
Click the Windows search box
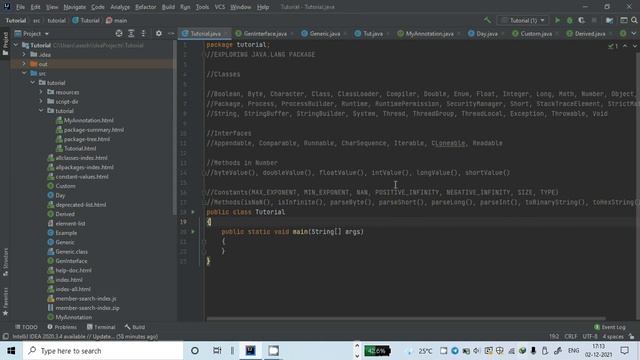coord(103,351)
